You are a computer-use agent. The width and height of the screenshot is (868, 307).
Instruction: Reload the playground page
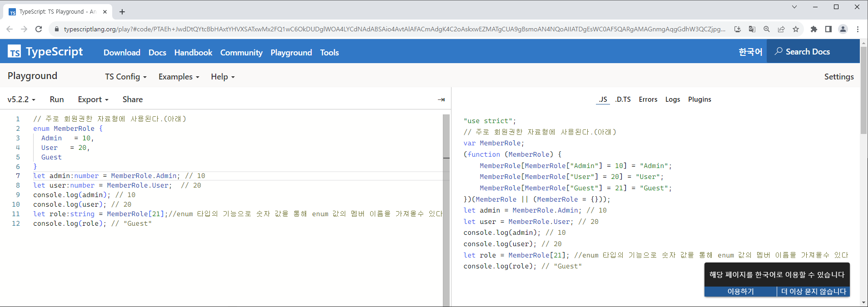[39, 29]
